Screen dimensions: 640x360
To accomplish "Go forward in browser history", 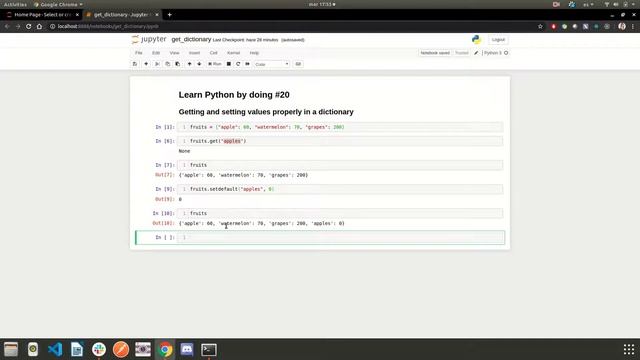I will [x=18, y=26].
